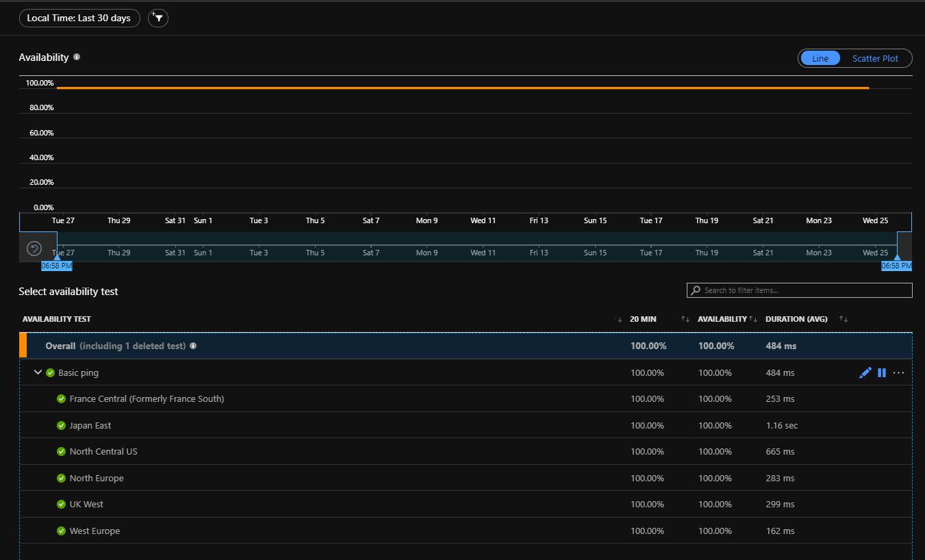The width and height of the screenshot is (925, 560).
Task: Click sort arrows next to 20 MIN
Action: [x=685, y=319]
